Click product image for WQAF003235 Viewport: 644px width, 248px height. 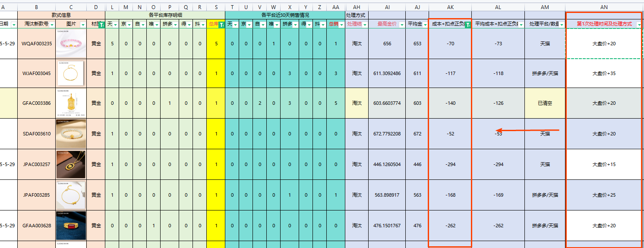click(71, 44)
